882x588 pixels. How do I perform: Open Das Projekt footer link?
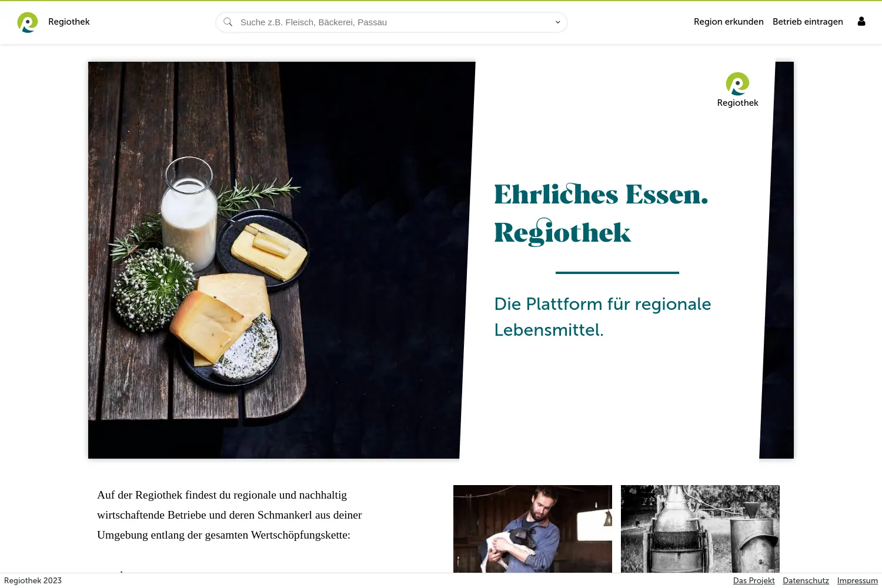click(754, 580)
